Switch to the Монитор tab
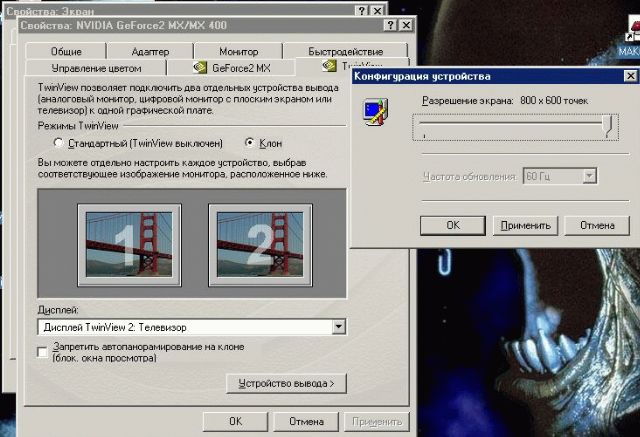Screen dimensions: 640x437 [239, 51]
